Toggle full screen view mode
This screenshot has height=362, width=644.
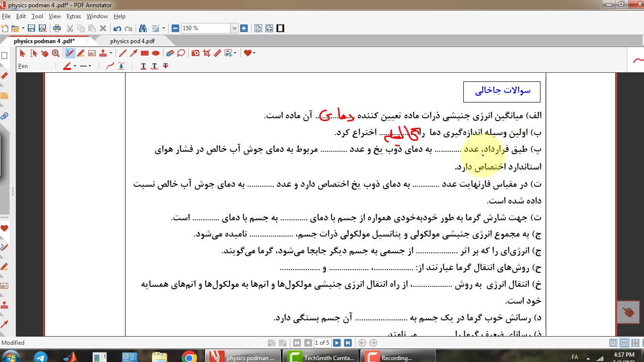click(280, 28)
